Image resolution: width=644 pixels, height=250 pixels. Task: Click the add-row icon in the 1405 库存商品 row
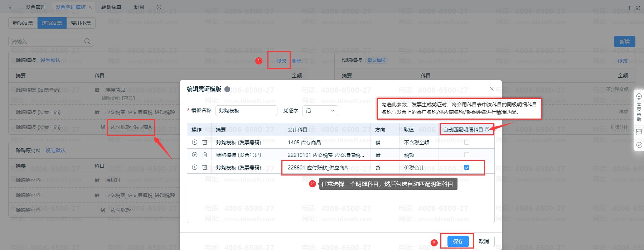[195, 142]
